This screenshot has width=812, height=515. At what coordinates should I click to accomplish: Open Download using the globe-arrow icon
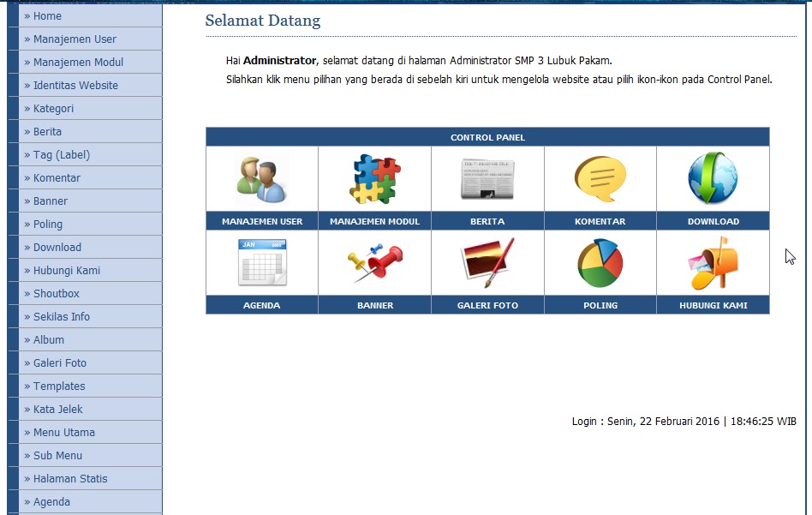pyautogui.click(x=713, y=178)
